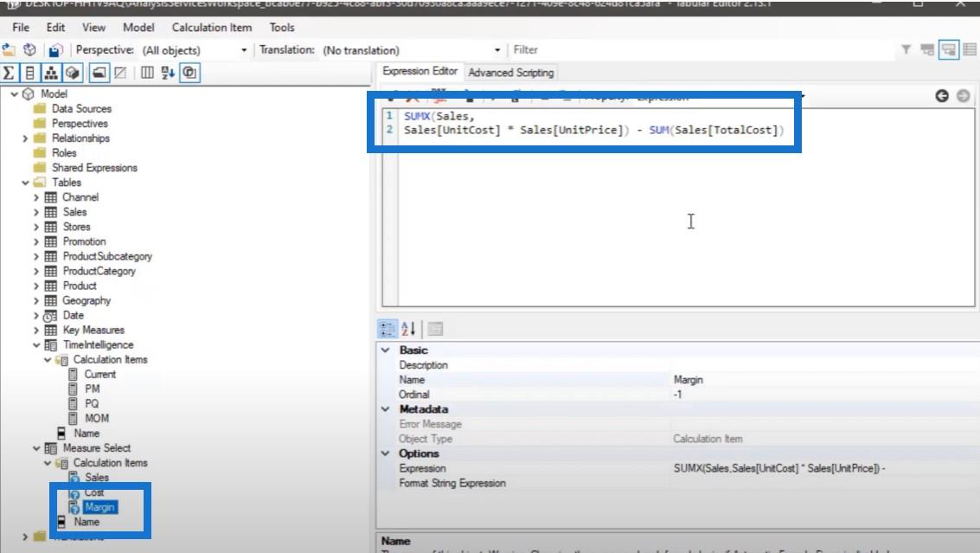Click the grey navigate forward arrow
The image size is (980, 553).
click(963, 96)
